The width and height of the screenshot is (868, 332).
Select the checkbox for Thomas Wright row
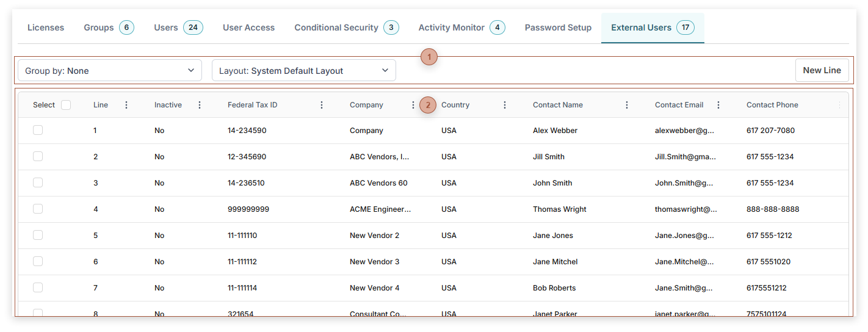tap(38, 209)
